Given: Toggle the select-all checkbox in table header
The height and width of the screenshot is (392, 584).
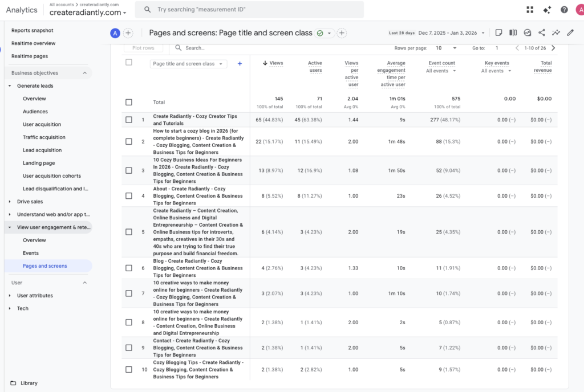Looking at the screenshot, I should (128, 62).
